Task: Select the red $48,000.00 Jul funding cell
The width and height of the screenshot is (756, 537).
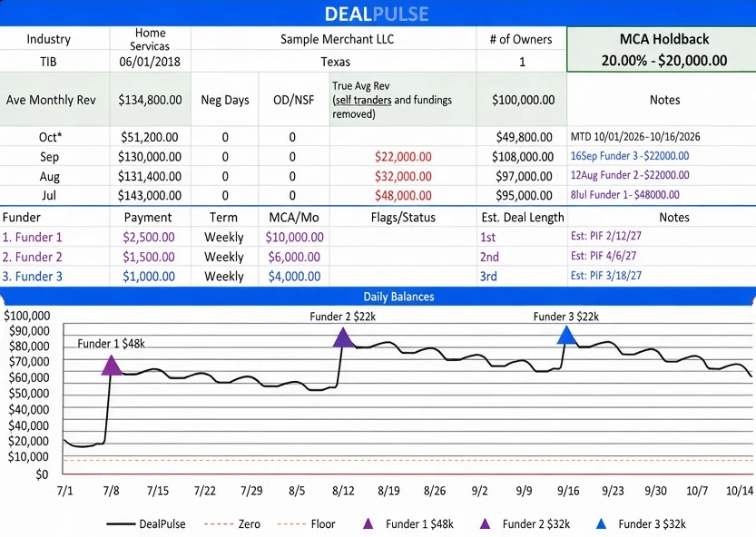Action: click(403, 195)
